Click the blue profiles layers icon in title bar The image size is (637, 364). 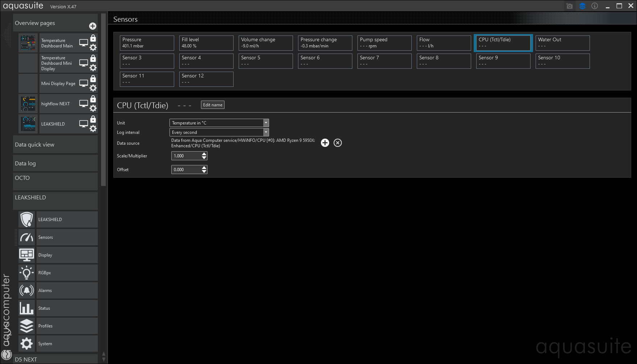(582, 6)
